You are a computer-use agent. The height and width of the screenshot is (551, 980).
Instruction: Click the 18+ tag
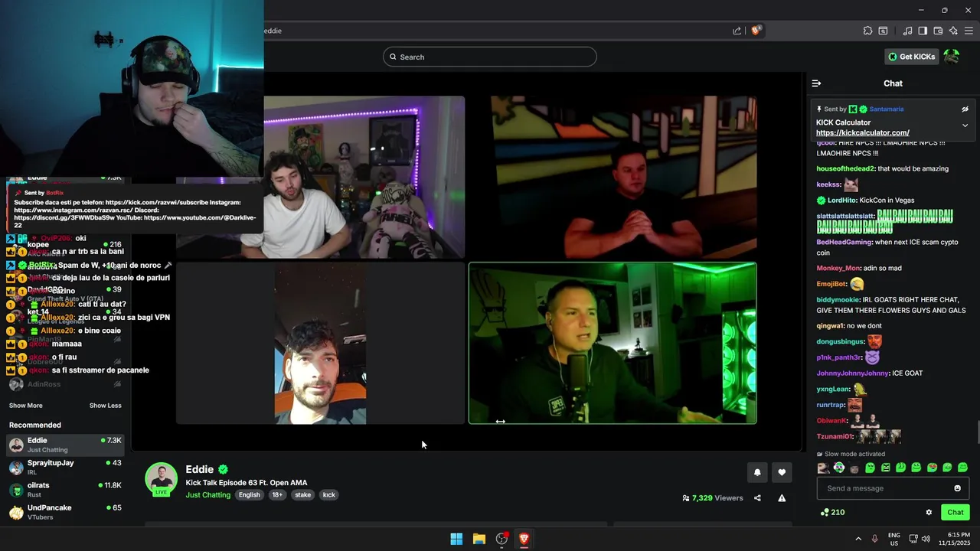pyautogui.click(x=277, y=495)
